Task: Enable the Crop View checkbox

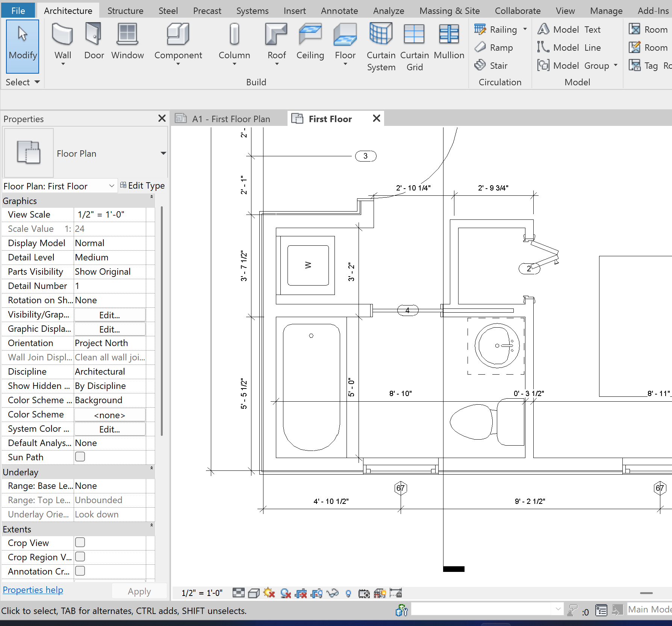Action: point(80,542)
